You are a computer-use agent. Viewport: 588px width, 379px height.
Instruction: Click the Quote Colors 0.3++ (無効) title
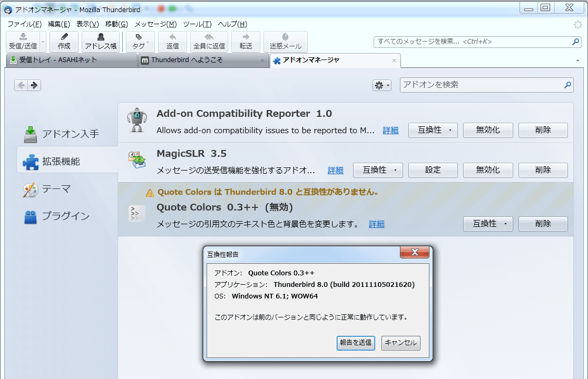point(224,207)
